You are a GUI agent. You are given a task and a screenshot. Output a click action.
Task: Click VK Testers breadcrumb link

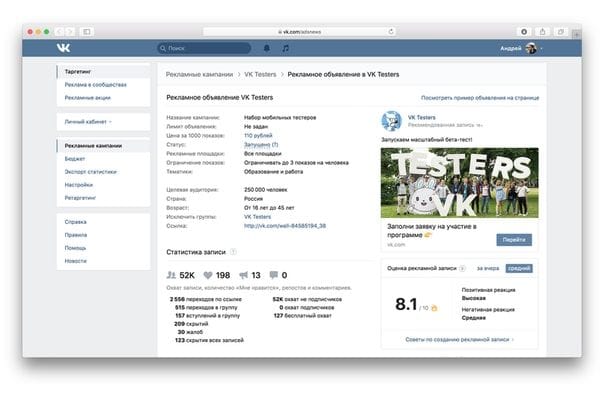[x=260, y=74]
